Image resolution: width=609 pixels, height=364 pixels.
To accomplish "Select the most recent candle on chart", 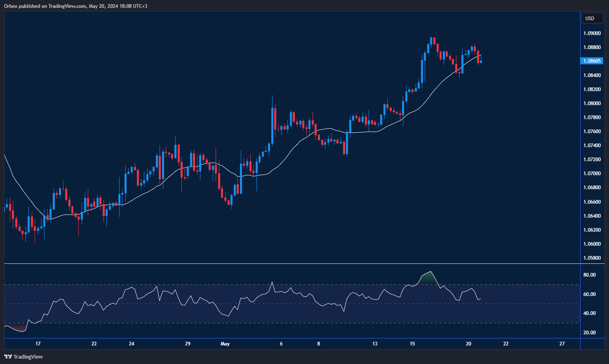I will point(481,62).
